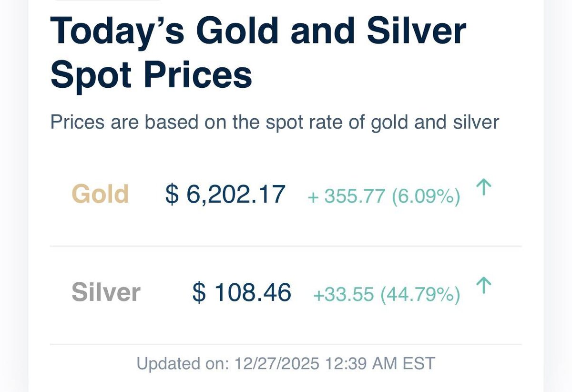Click the date 12/27/2025

point(277,364)
